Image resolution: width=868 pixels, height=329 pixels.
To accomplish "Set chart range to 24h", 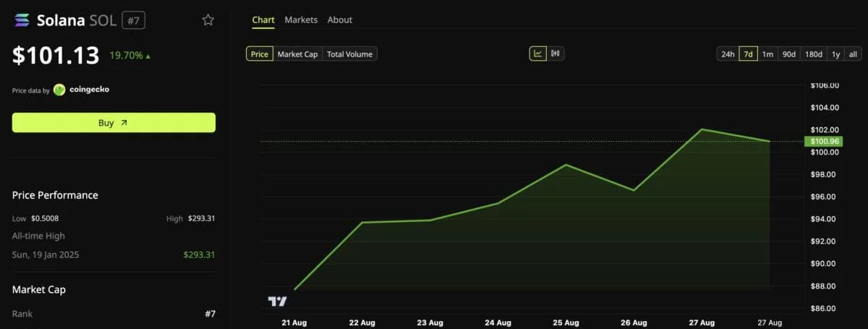I will [x=728, y=54].
